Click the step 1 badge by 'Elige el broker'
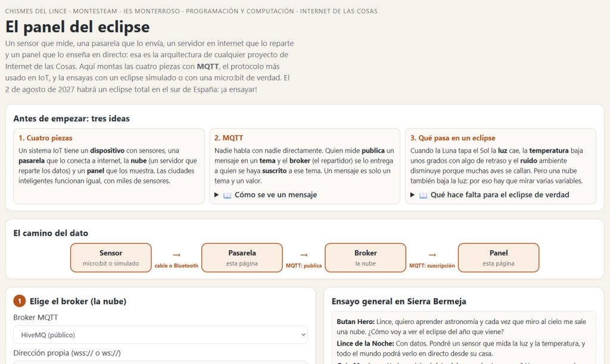The image size is (610, 364). click(x=20, y=301)
